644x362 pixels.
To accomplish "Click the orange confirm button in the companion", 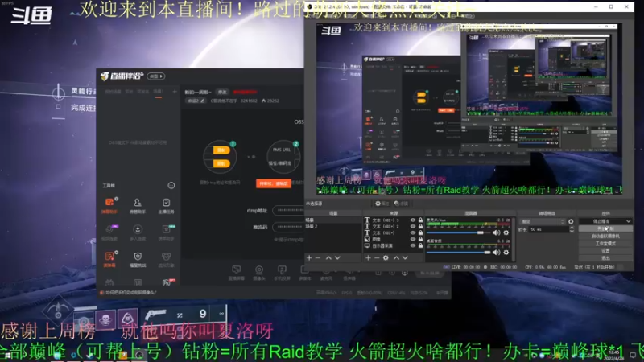I will click(274, 183).
